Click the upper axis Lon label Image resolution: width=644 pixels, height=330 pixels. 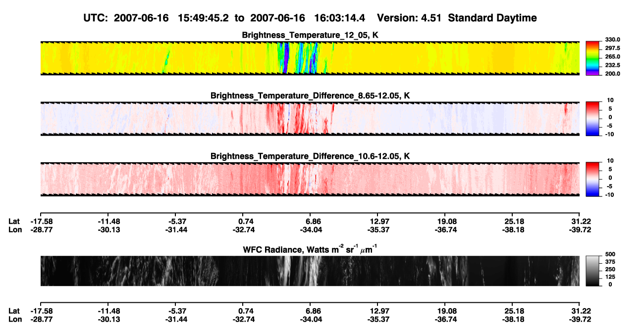tap(15, 230)
